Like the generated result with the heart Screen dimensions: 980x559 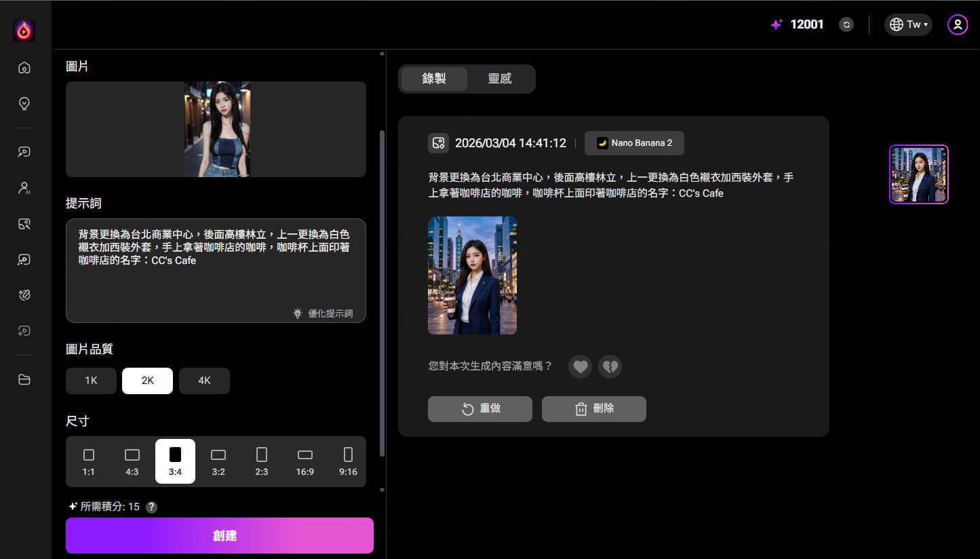[580, 366]
